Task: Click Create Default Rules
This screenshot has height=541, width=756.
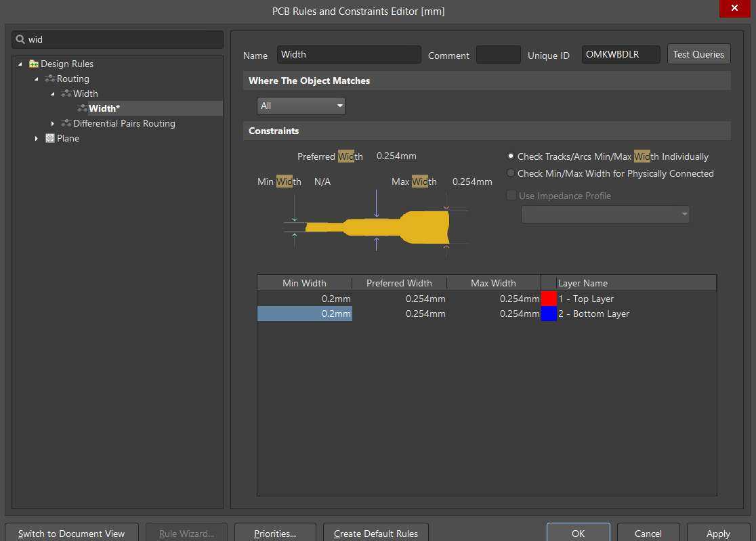Action: pyautogui.click(x=375, y=534)
